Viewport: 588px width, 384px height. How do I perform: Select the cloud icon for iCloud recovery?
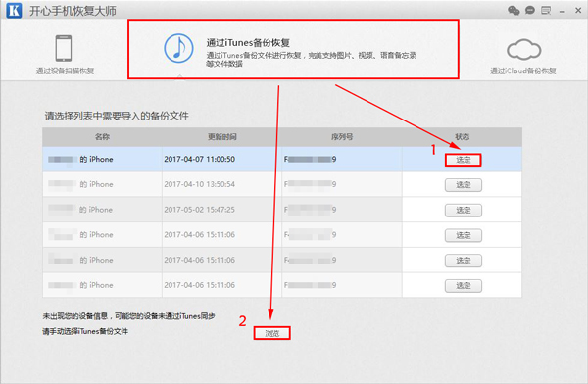click(524, 50)
